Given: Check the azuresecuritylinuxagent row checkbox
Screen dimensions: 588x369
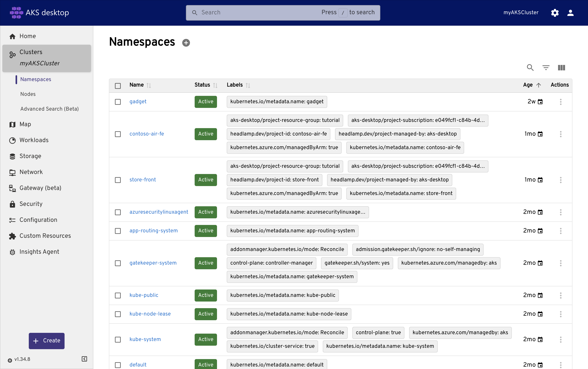Looking at the screenshot, I should (x=118, y=212).
